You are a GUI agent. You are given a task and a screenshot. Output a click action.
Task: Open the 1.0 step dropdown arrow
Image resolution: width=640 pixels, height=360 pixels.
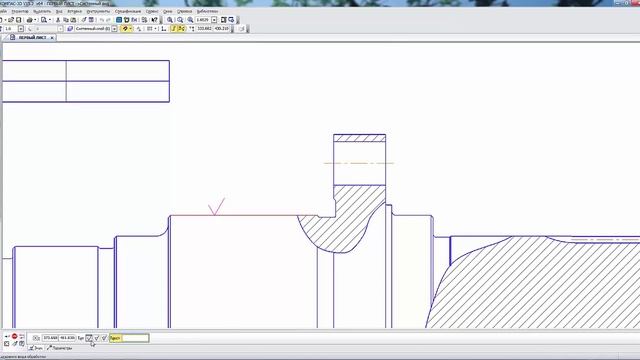(21, 29)
